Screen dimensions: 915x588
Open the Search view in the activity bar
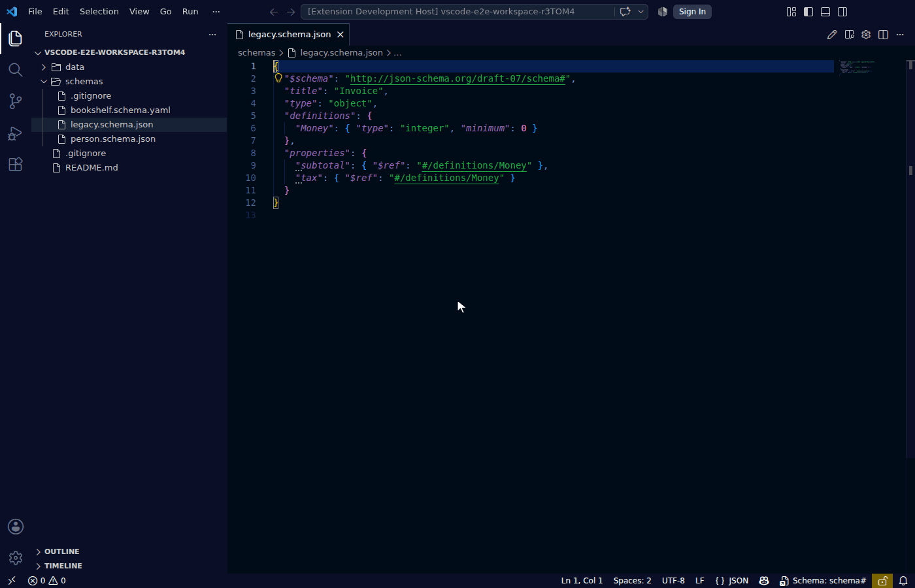click(x=16, y=70)
